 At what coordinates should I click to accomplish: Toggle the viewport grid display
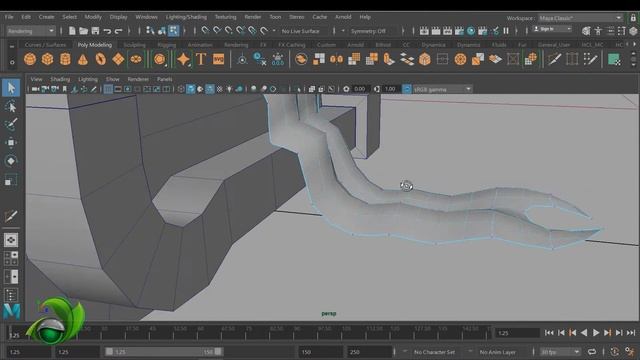[108, 89]
